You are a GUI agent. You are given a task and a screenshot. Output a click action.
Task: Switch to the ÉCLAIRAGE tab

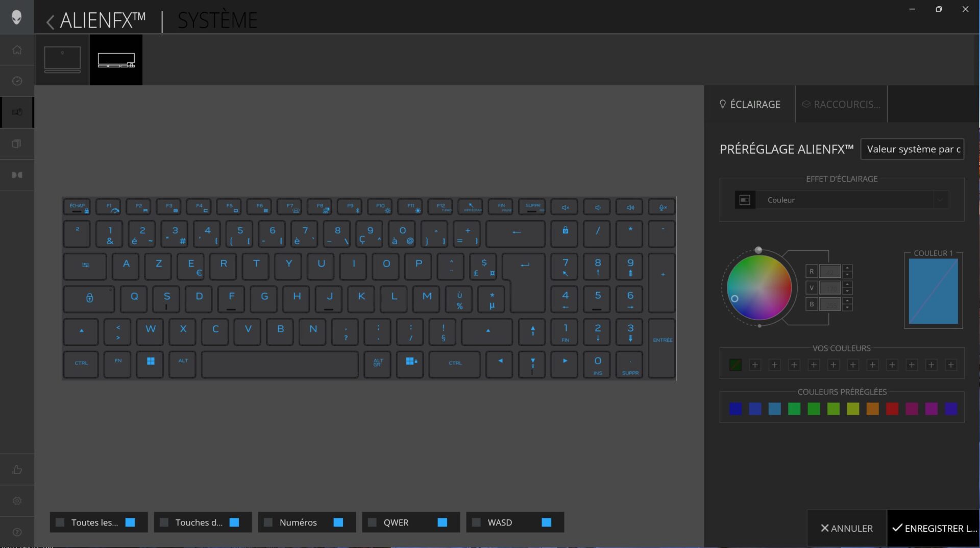750,104
